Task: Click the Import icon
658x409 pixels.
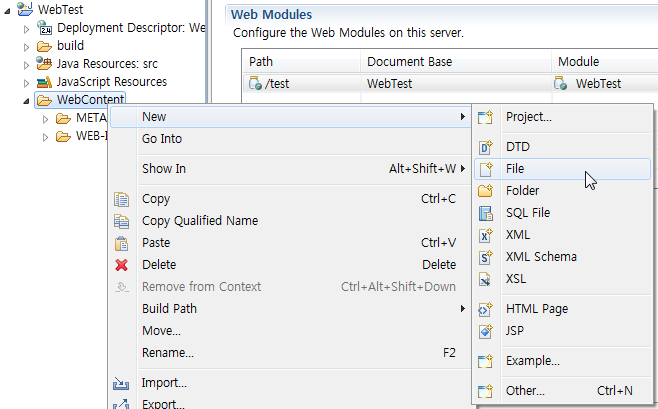Action: click(121, 383)
